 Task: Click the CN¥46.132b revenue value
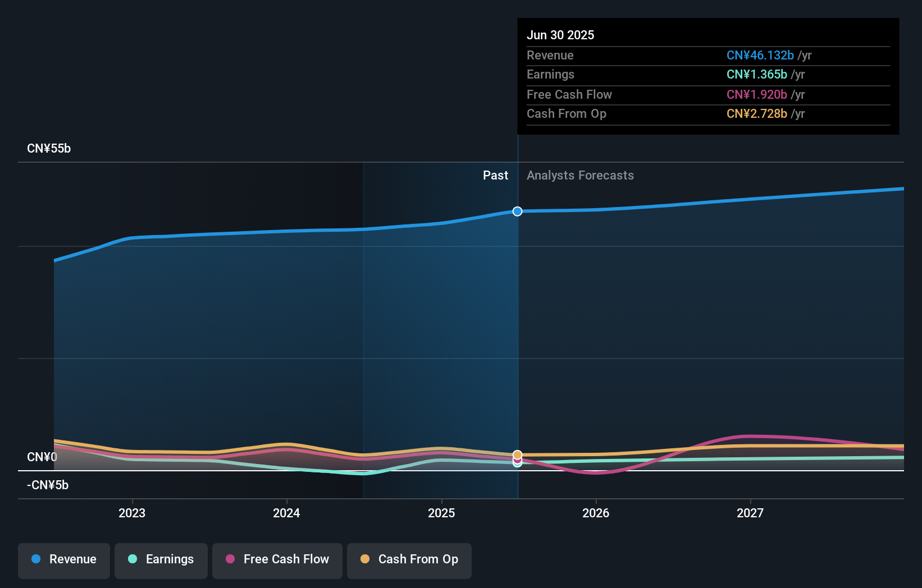(x=760, y=55)
